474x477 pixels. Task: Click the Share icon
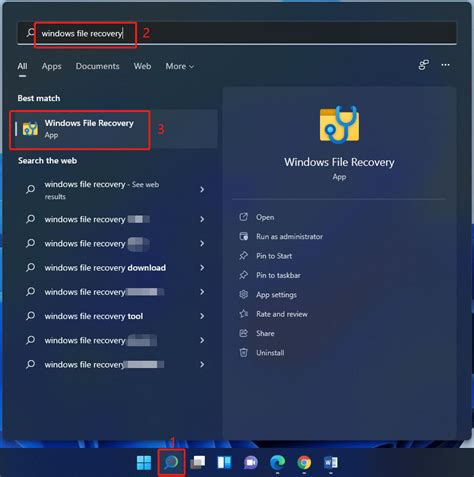coord(244,333)
